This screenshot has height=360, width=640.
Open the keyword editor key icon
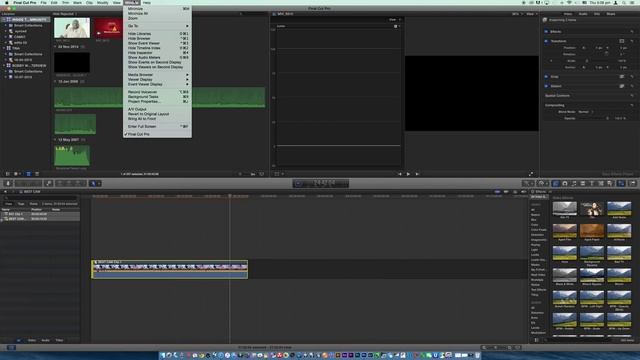coord(49,184)
